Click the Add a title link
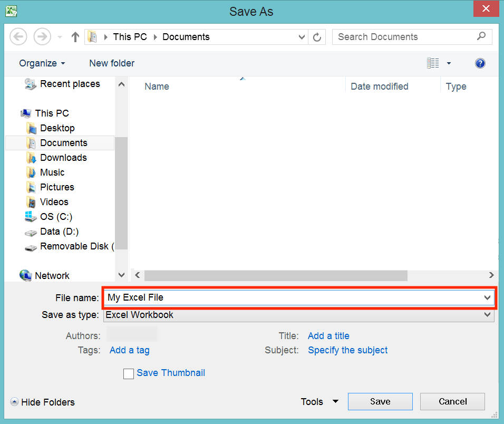Screen dimensions: 504x424 coord(328,336)
